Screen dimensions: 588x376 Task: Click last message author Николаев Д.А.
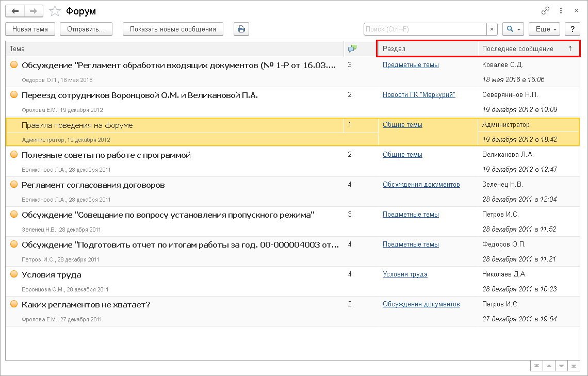click(504, 274)
